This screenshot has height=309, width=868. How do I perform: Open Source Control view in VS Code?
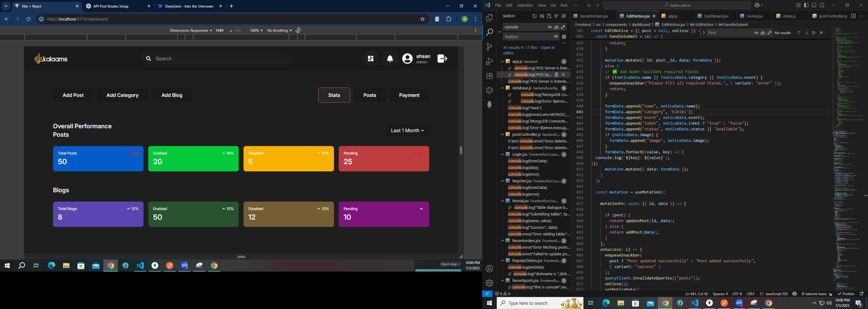pyautogui.click(x=489, y=47)
